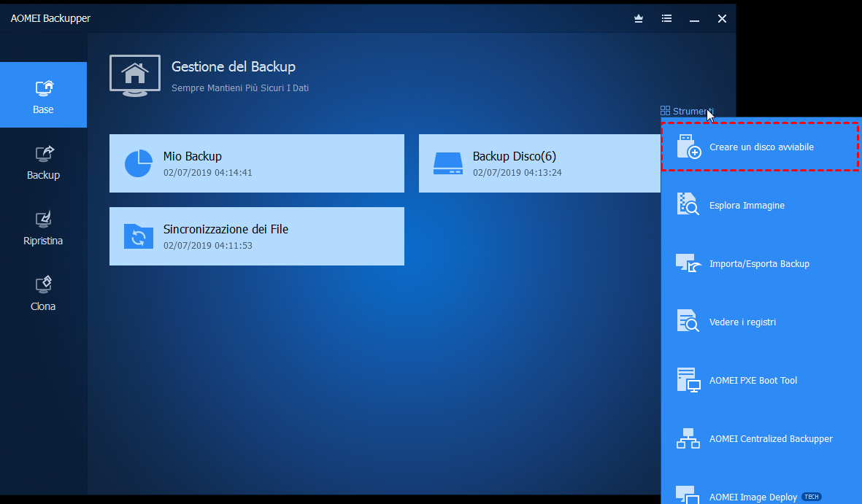Select the Base tab in sidebar
The height and width of the screenshot is (504, 862).
[43, 96]
